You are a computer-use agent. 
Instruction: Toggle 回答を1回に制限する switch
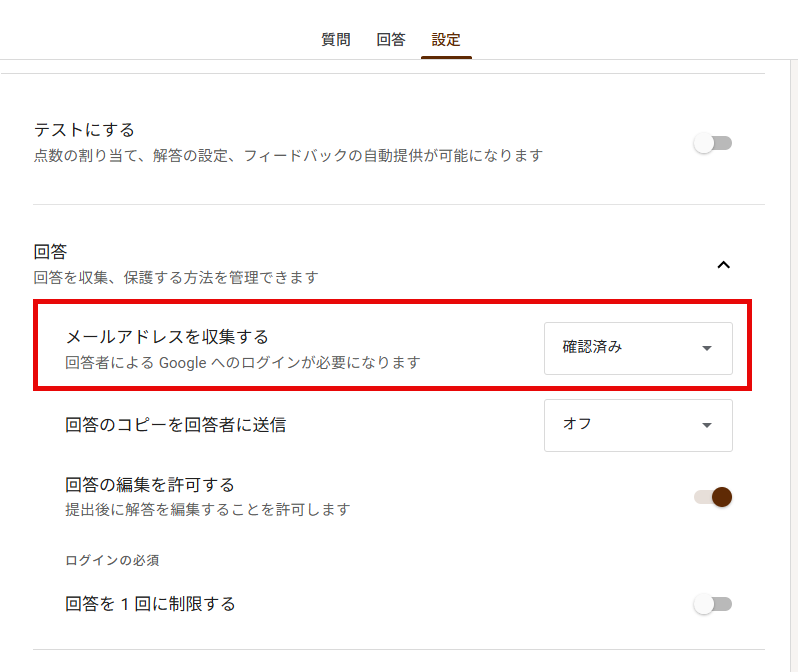point(713,604)
